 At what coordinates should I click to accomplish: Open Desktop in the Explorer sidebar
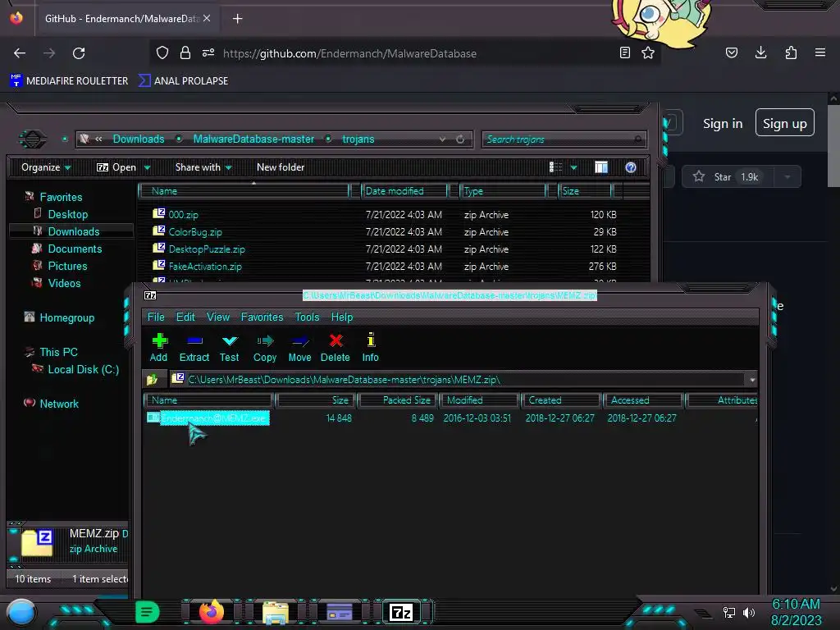67,214
